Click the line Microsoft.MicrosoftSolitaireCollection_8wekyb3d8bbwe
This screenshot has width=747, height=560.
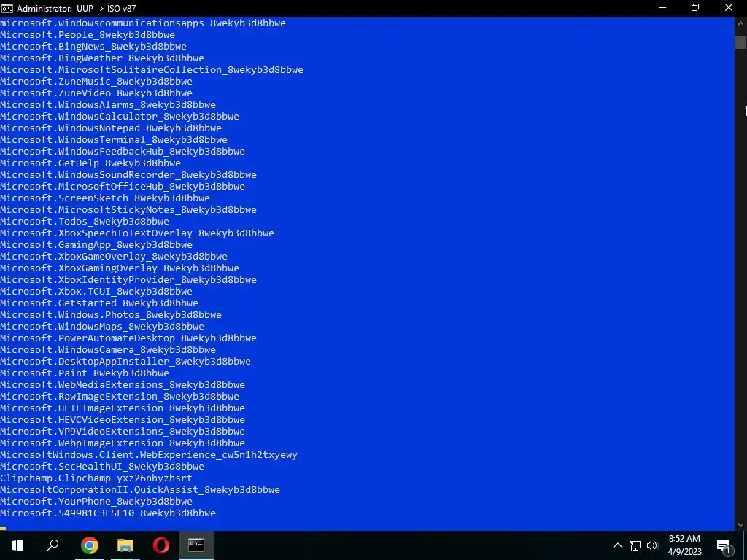152,70
